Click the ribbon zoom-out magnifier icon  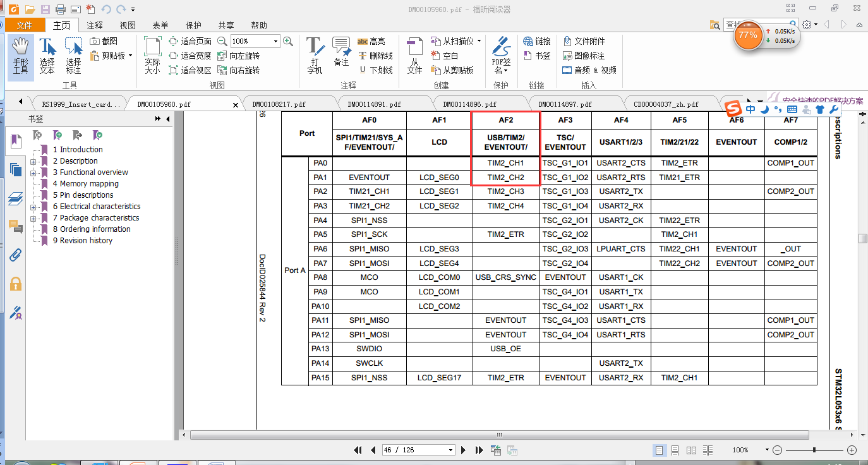(x=222, y=41)
